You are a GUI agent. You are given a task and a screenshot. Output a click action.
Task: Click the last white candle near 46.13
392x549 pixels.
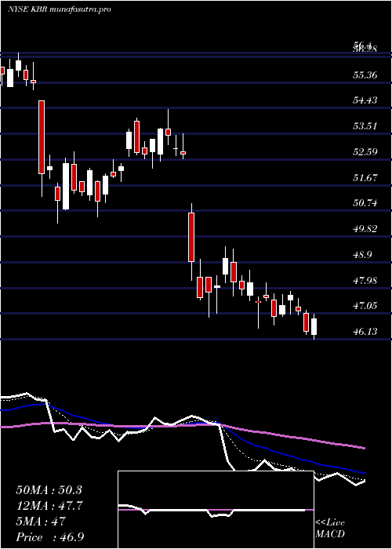click(314, 326)
